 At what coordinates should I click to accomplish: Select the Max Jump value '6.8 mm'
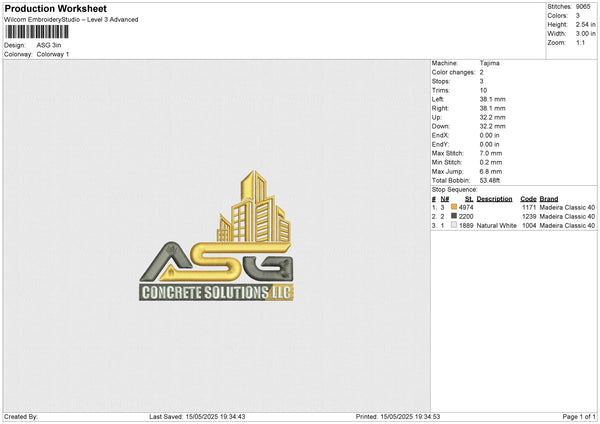[491, 171]
